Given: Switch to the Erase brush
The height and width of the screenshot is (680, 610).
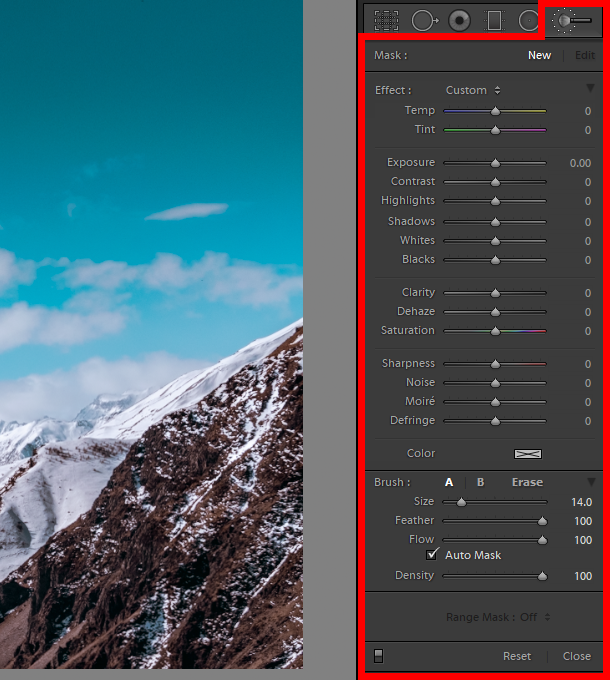Looking at the screenshot, I should [x=527, y=482].
